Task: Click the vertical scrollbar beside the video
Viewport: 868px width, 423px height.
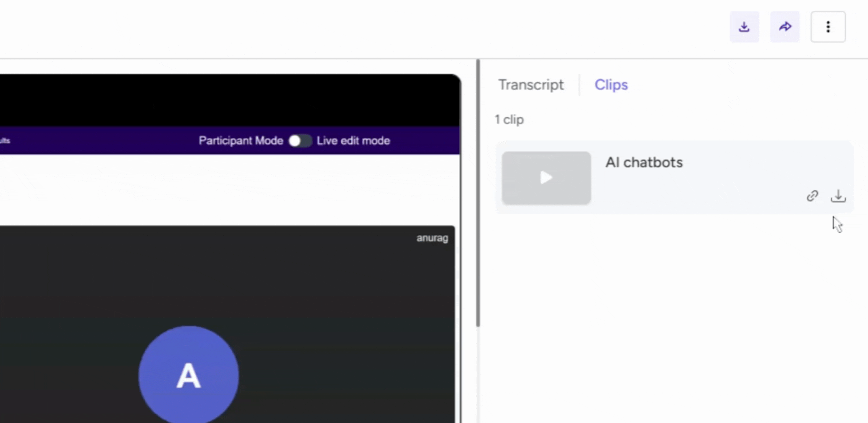Action: click(x=478, y=203)
